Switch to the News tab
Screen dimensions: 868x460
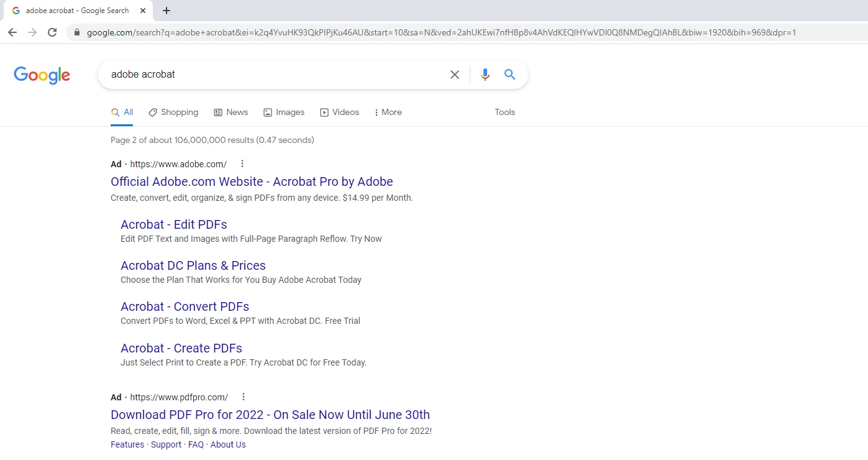tap(231, 113)
